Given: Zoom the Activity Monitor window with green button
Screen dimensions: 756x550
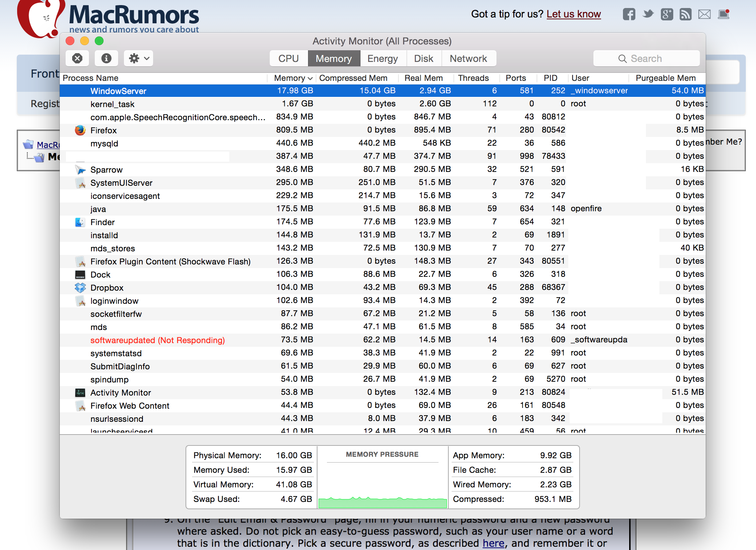Looking at the screenshot, I should 99,41.
